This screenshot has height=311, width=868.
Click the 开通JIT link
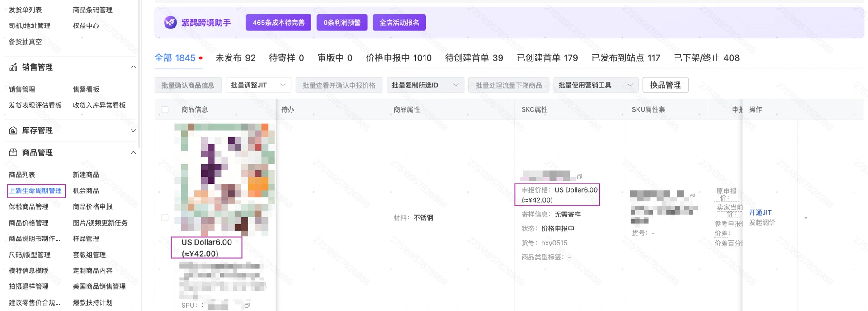(760, 212)
